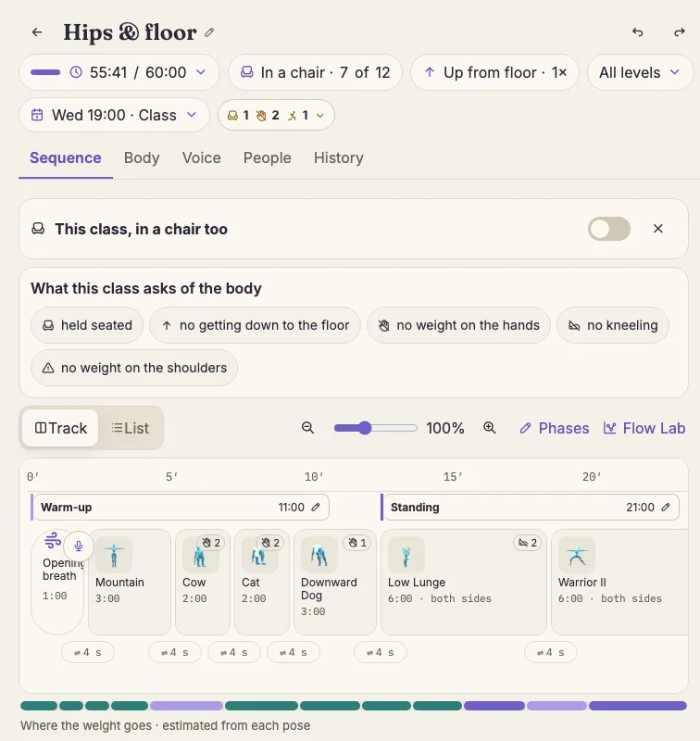Image resolution: width=700 pixels, height=741 pixels.
Task: Click the 'held seated' chip
Action: pyautogui.click(x=87, y=325)
